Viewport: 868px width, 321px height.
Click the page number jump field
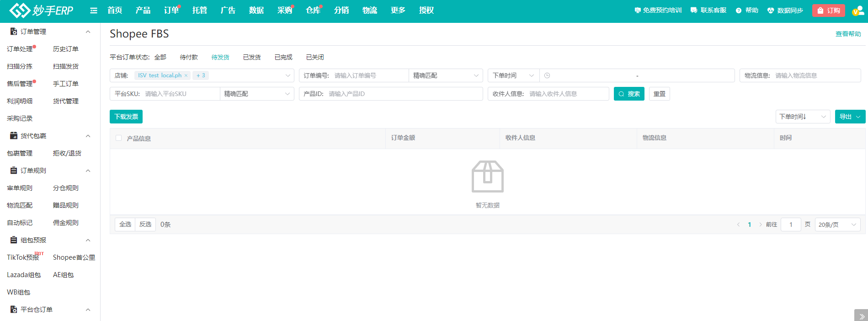791,225
